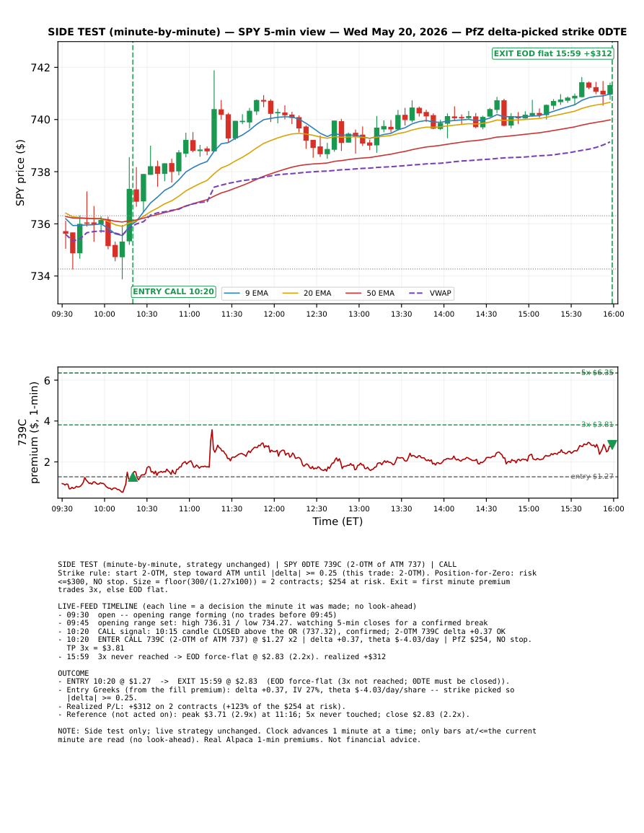The width and height of the screenshot is (644, 833).
Task: Click the 50 EMA red legend line
Action: pos(353,294)
